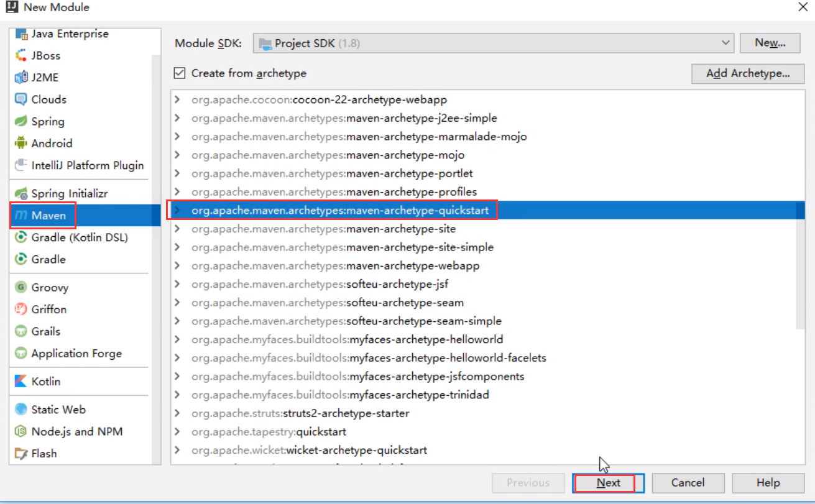
Task: Select the myfaces-archetype-helloworld archetype
Action: [x=348, y=340]
